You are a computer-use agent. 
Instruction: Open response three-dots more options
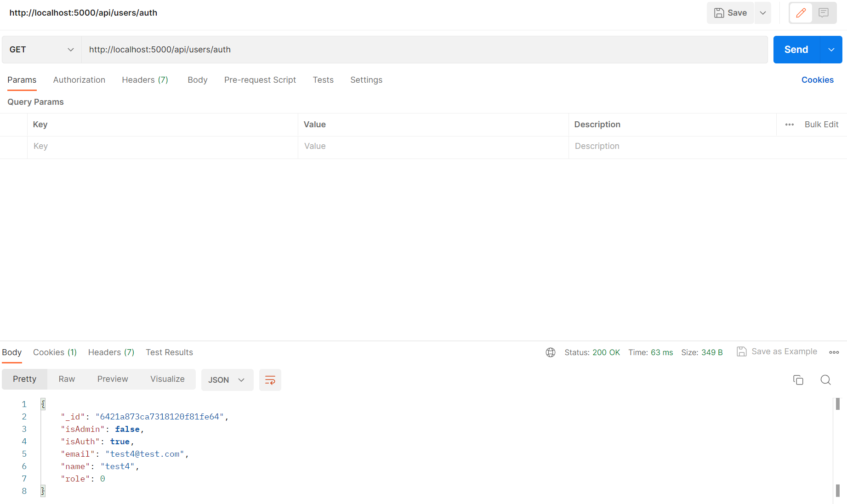(x=834, y=352)
